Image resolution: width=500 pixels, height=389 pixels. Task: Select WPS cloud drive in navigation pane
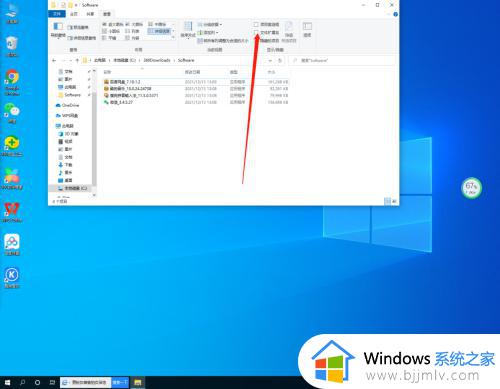point(67,116)
